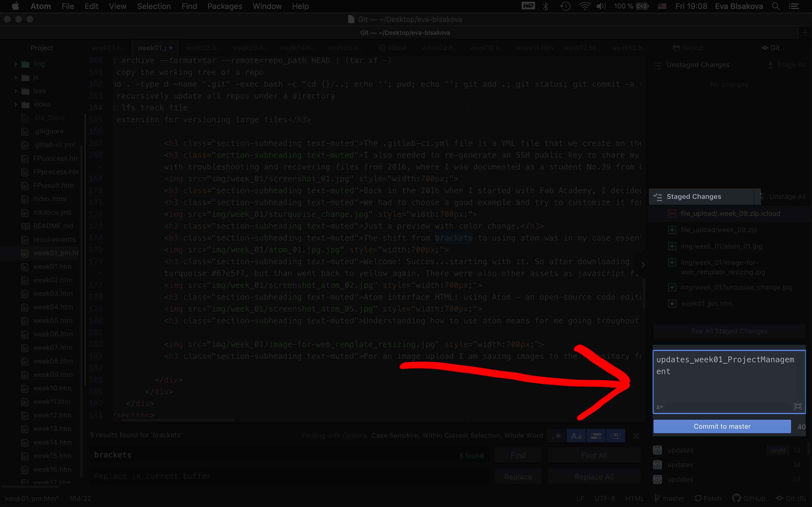Click the add co-author icon
This screenshot has height=507, width=812.
[660, 407]
